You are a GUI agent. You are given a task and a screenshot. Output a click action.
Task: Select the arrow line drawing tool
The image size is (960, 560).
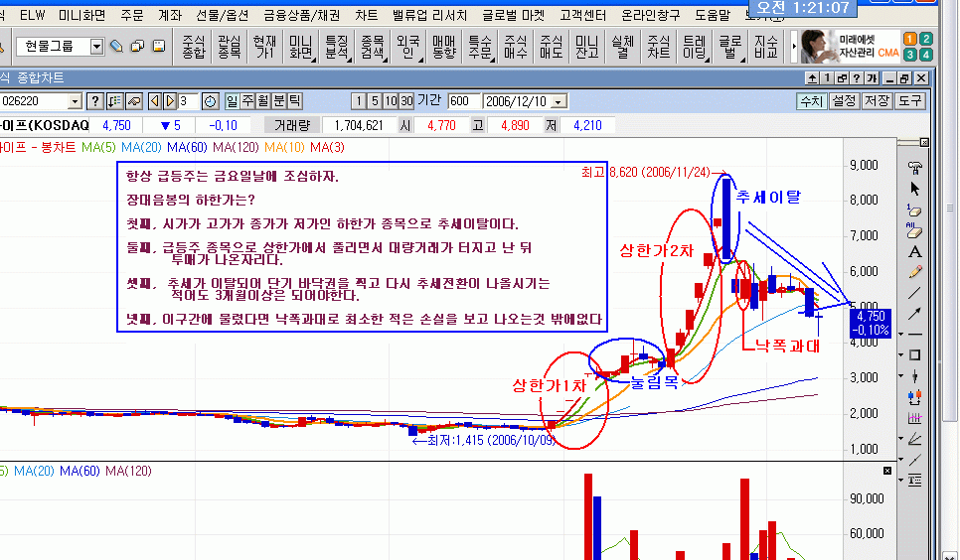[914, 314]
